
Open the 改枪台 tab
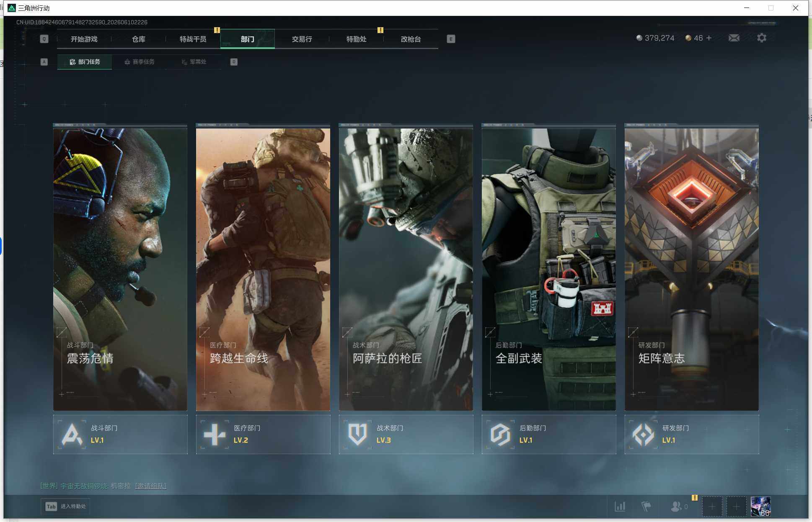[x=411, y=39]
